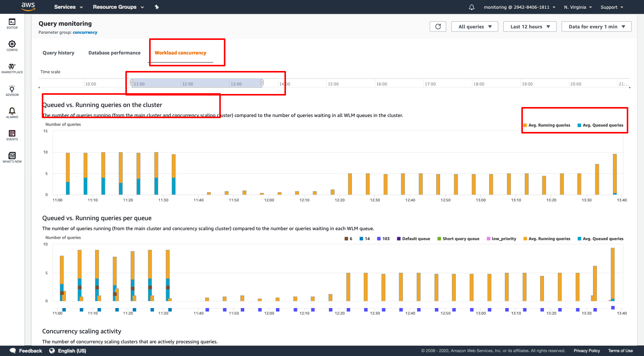Click the notifications bell in header
644x356 pixels.
coord(472,7)
